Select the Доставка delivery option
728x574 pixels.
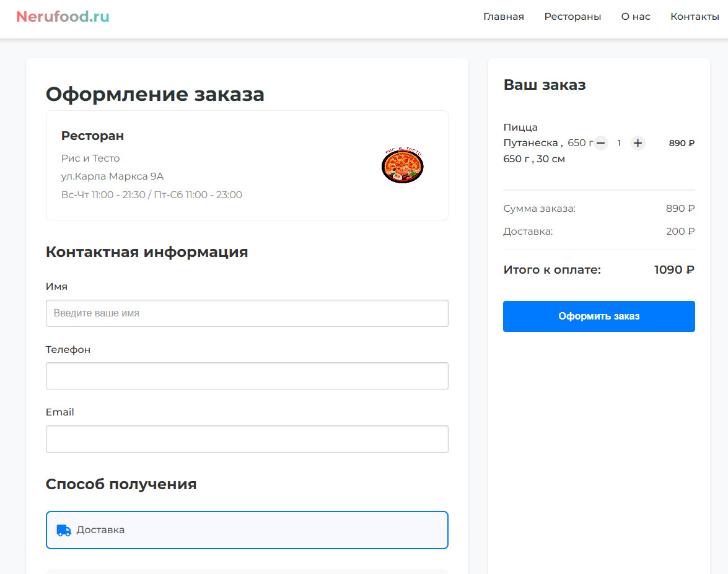click(247, 530)
